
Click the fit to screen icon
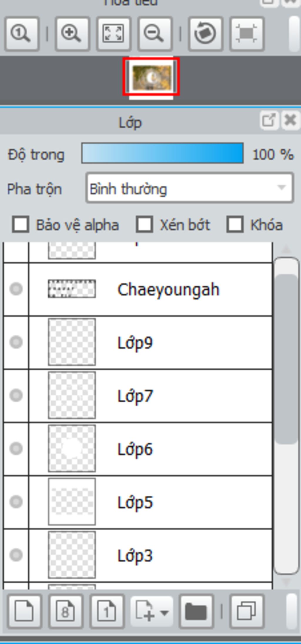point(114,34)
